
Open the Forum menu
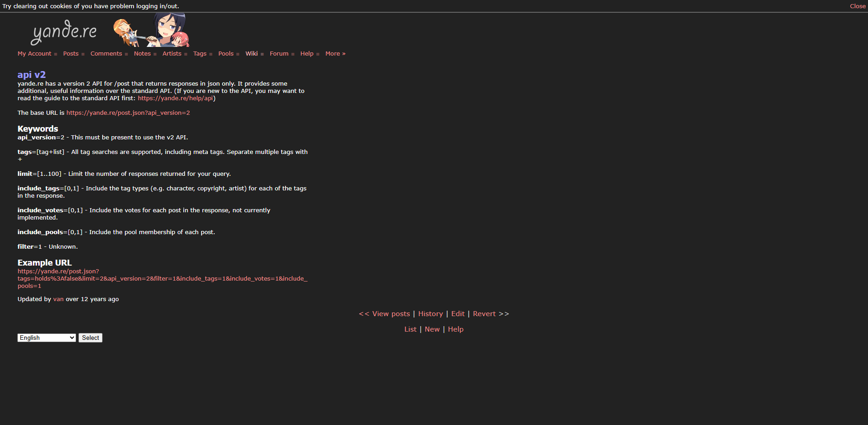coord(279,53)
